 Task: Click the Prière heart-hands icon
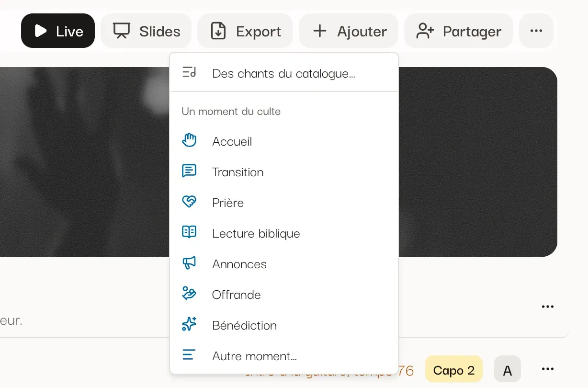[x=189, y=202]
